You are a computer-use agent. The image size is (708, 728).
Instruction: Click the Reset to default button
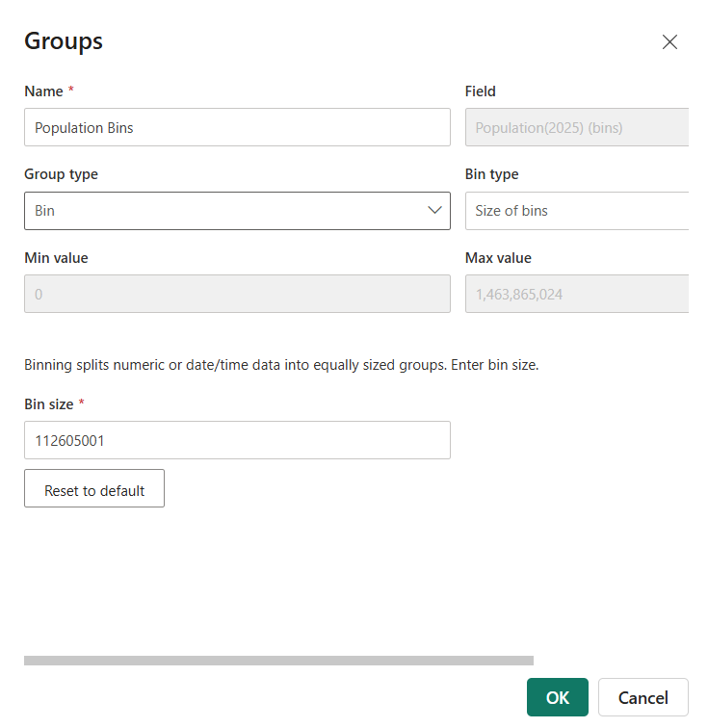[94, 488]
